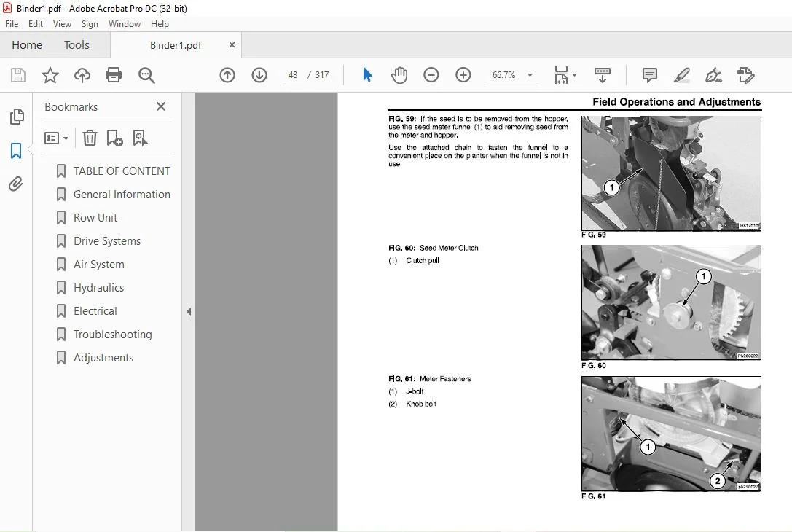Click the upload to cloud icon
792x532 pixels.
coord(82,75)
